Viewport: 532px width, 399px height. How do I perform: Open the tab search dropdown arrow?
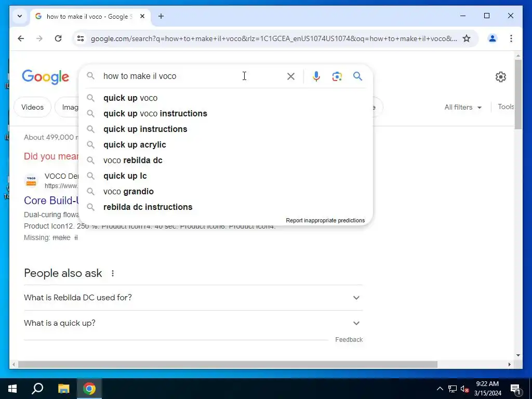click(x=20, y=16)
